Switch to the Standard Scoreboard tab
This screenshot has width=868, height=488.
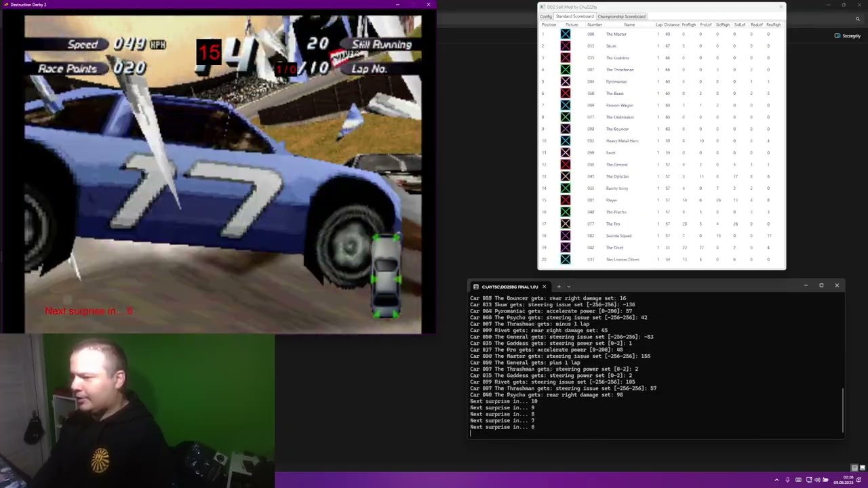[x=575, y=16]
